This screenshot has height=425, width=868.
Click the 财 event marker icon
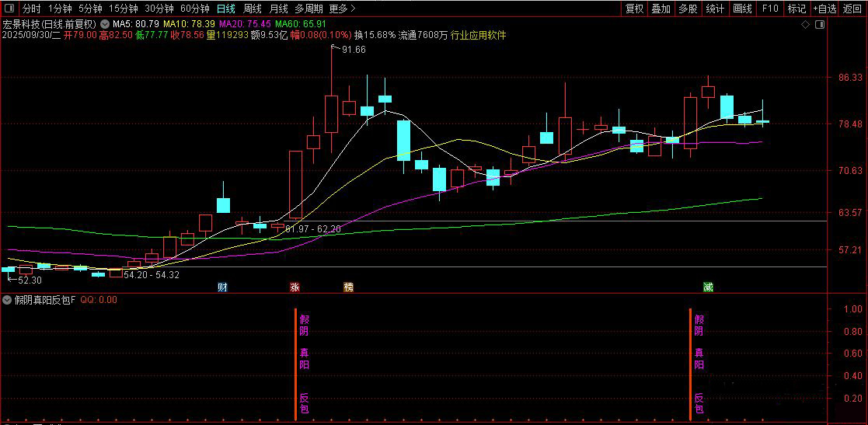click(222, 287)
